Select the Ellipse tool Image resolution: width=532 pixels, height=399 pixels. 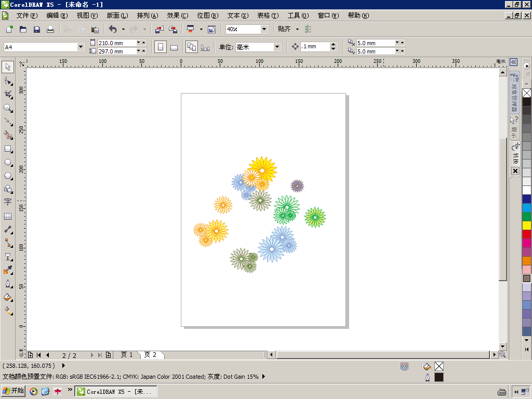tap(8, 163)
